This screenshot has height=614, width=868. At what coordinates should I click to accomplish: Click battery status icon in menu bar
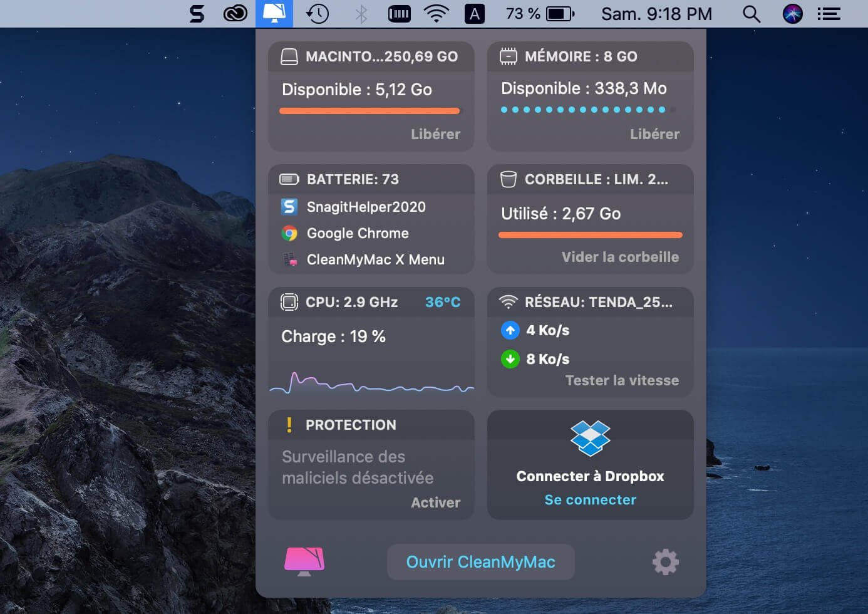pos(560,14)
